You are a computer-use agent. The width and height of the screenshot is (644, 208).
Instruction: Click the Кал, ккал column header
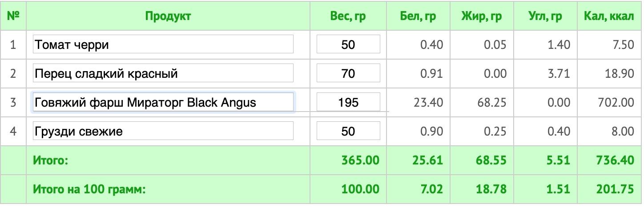[609, 16]
